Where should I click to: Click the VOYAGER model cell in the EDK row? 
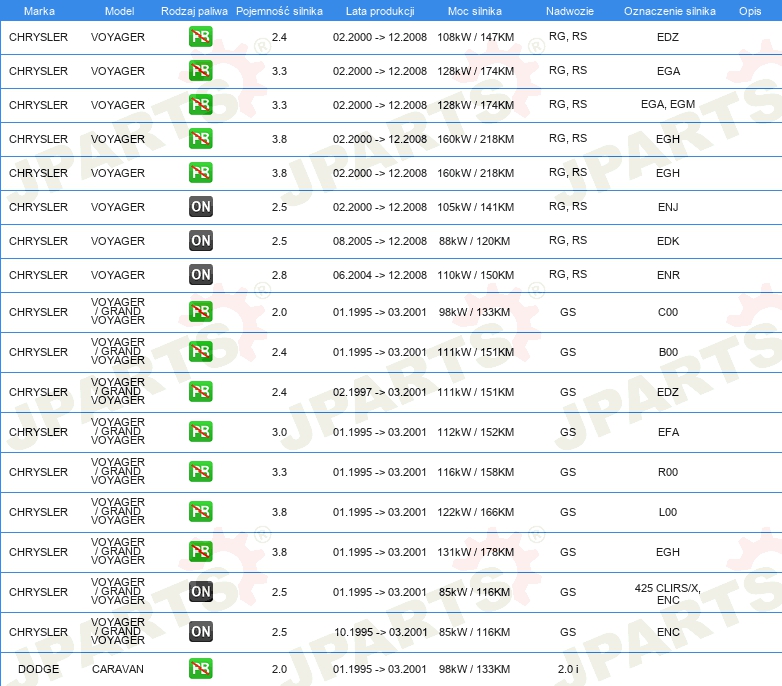(x=118, y=241)
